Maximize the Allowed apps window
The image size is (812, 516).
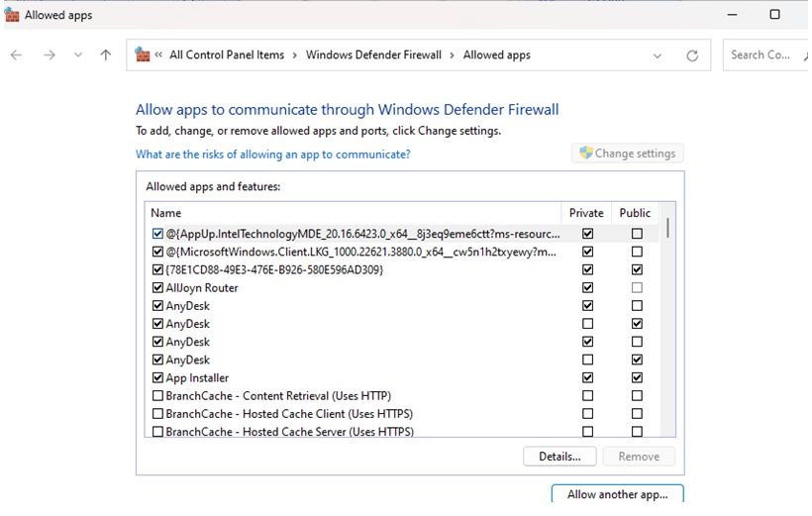774,15
